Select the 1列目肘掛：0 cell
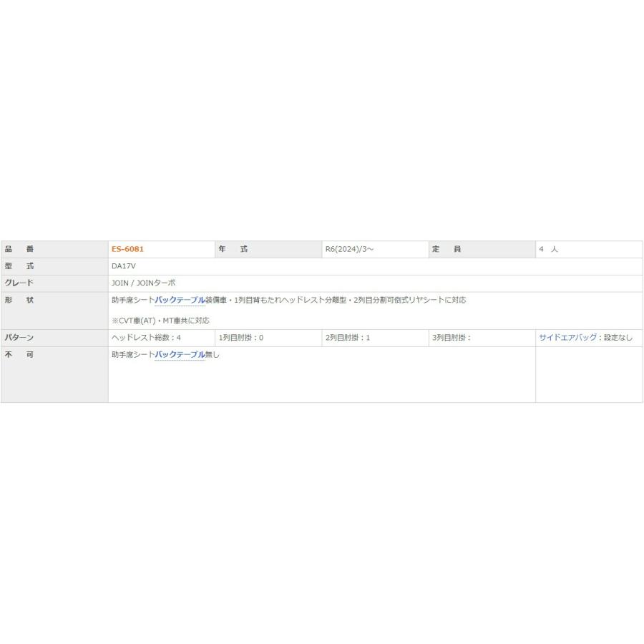Image resolution: width=644 pixels, height=644 pixels. (241, 338)
